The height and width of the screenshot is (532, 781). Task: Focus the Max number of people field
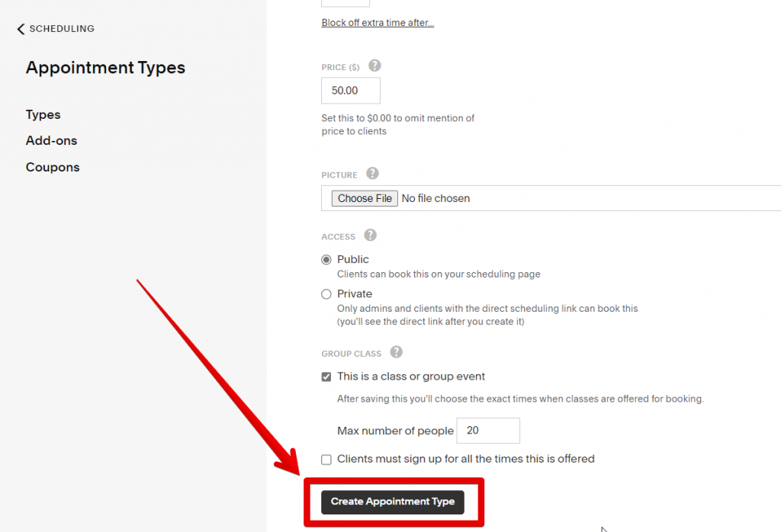[x=488, y=431]
